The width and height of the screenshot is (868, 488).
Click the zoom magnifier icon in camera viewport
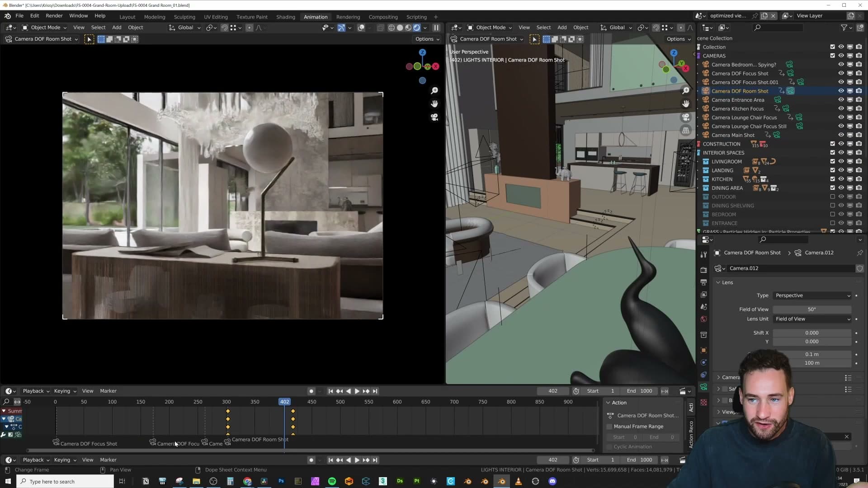[x=434, y=91]
